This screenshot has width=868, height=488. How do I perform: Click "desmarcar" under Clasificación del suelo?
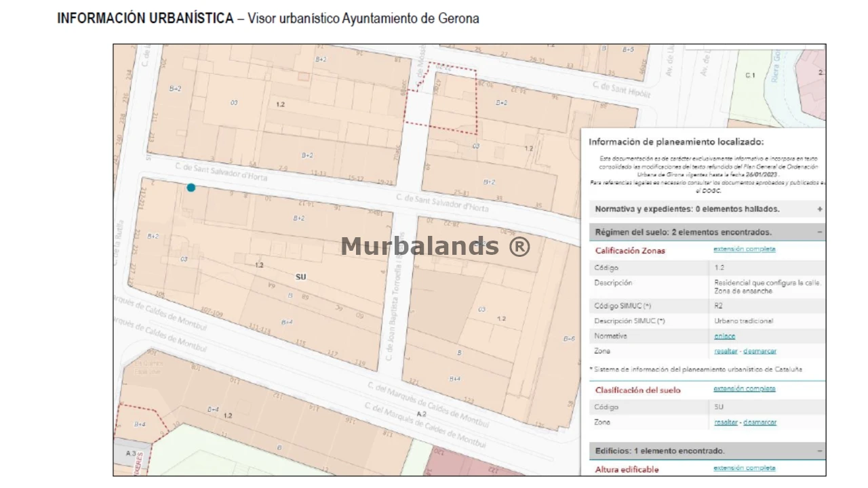pyautogui.click(x=759, y=422)
